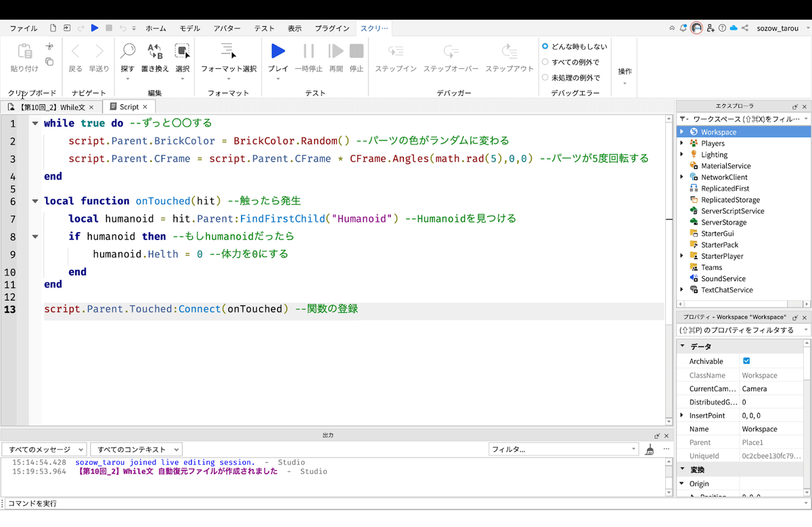Click the Step Into (ステップイン) debugger icon
The width and height of the screenshot is (812, 527).
396,51
